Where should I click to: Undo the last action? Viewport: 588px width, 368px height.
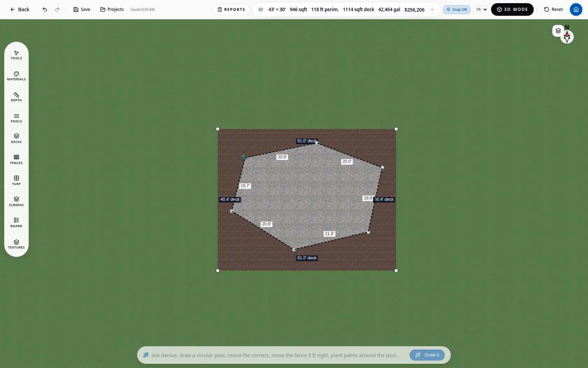pos(45,9)
